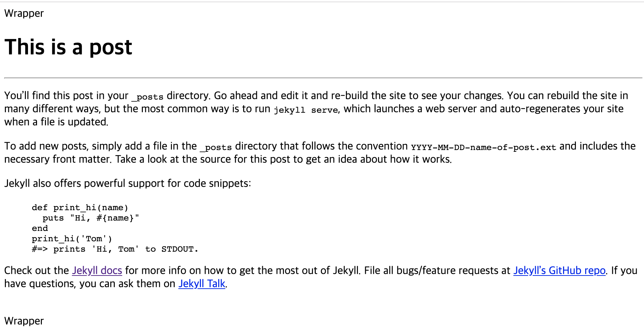Click the 'YYYY-MM-DD-name-of-post.ext' inline code

[x=484, y=147]
